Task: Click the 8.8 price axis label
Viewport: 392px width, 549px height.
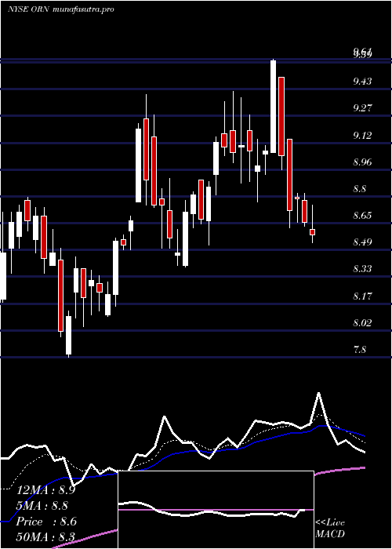Action: tap(359, 189)
